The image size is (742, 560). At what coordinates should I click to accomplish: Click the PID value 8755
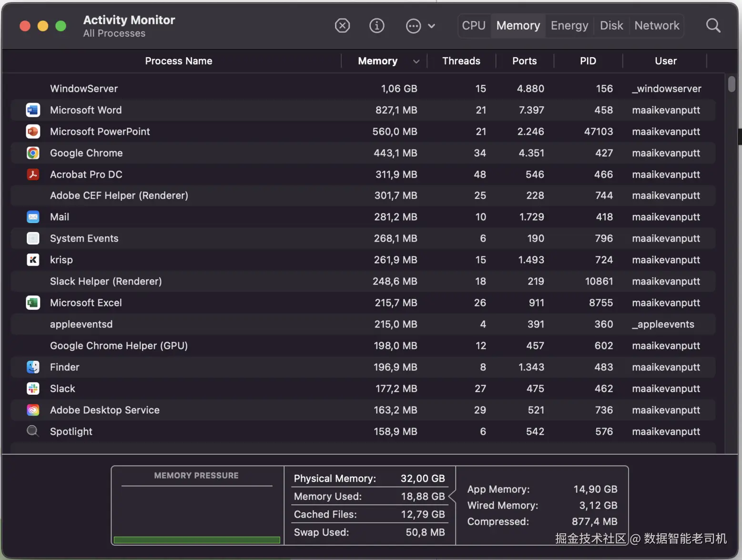tap(600, 303)
